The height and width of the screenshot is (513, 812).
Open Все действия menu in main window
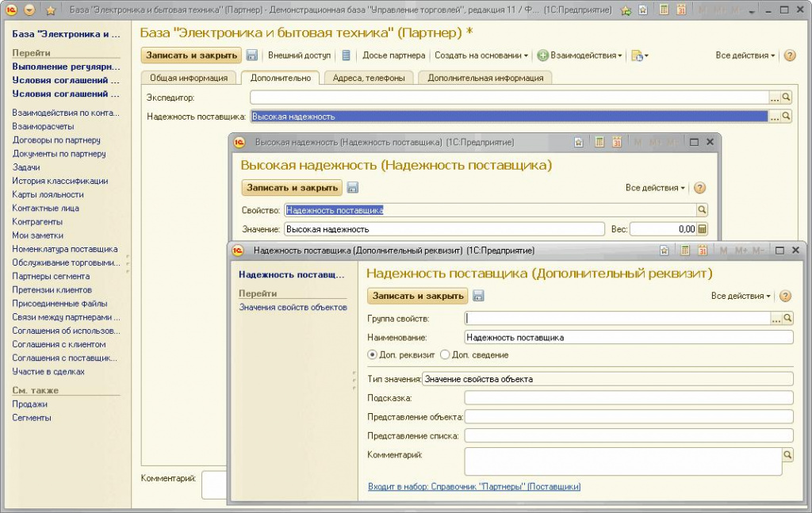coord(745,56)
